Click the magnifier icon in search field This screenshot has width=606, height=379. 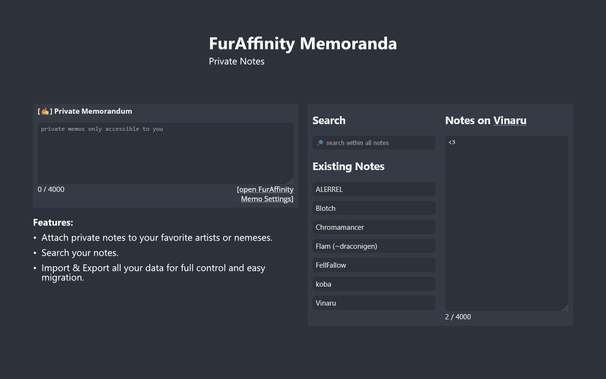tap(320, 143)
